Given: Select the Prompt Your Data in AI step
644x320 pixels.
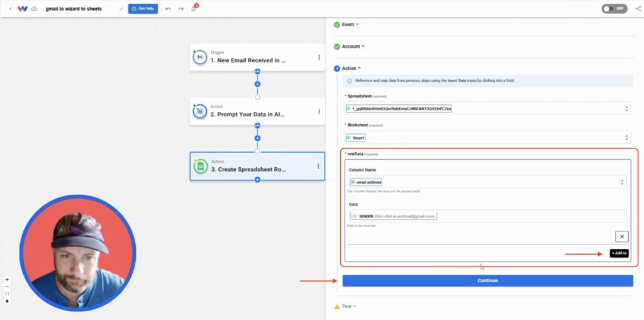Looking at the screenshot, I should [x=257, y=111].
